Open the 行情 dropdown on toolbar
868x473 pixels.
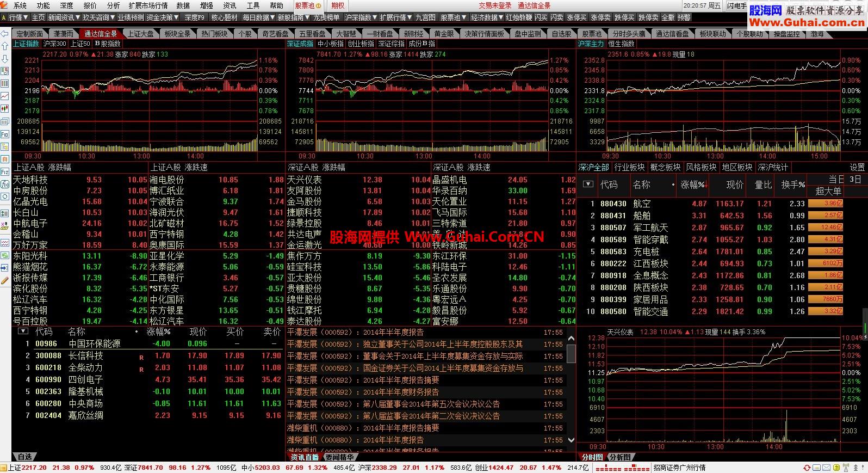point(18,17)
